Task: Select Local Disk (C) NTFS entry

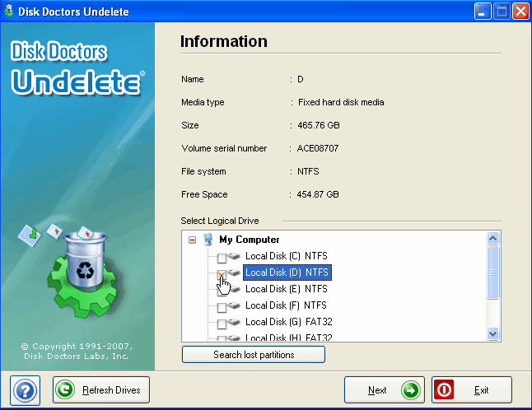Action: point(287,256)
